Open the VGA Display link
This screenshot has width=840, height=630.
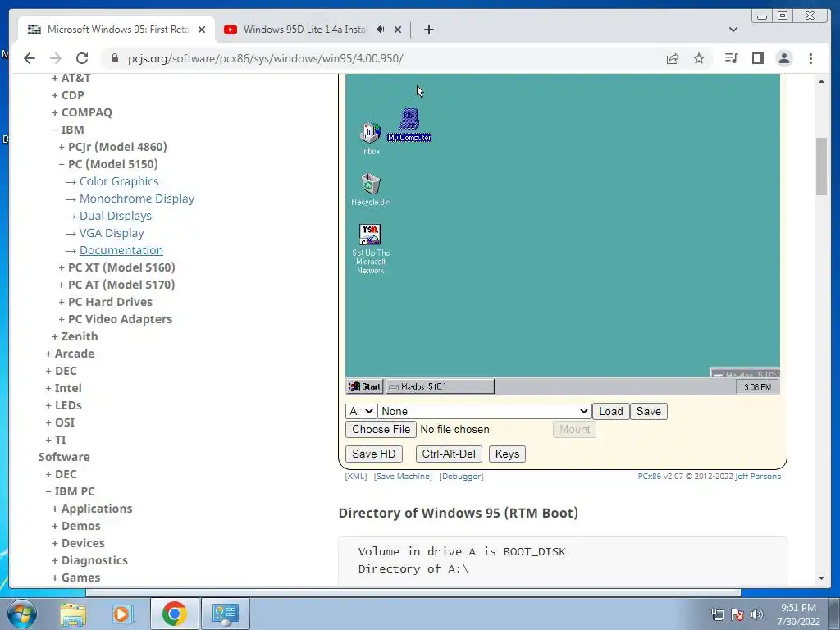point(112,233)
